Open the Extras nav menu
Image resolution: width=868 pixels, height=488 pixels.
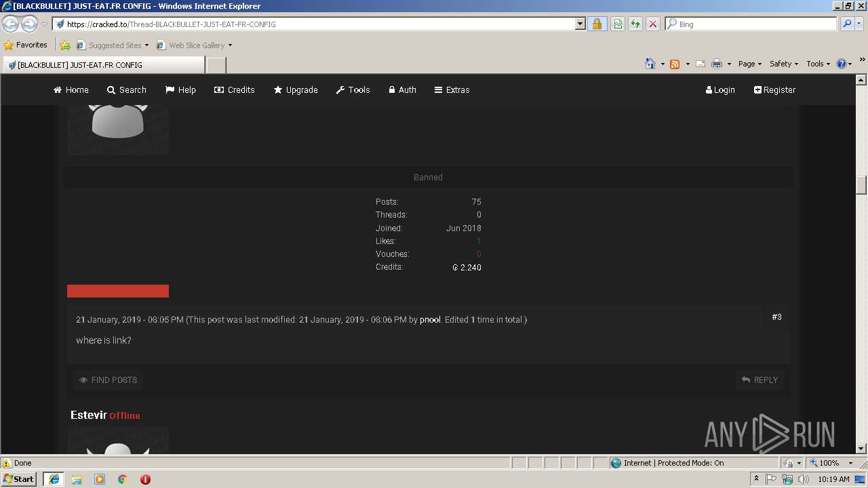[452, 89]
